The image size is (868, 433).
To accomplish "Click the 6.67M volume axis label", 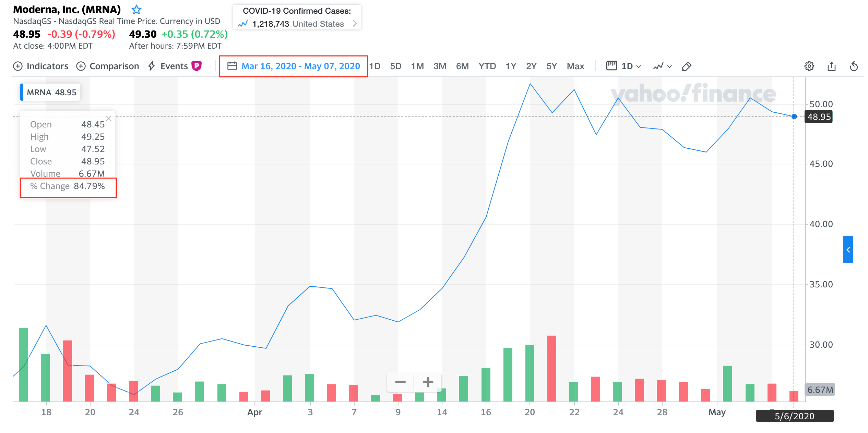I will point(820,389).
